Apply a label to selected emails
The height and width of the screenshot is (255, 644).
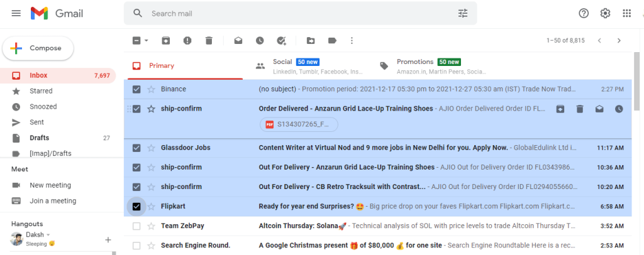pos(332,41)
